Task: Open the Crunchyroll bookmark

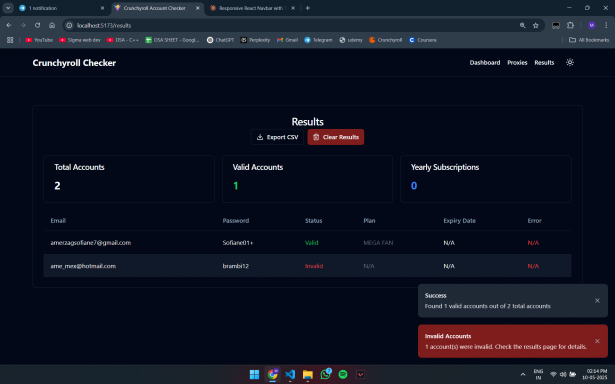Action: [x=385, y=40]
